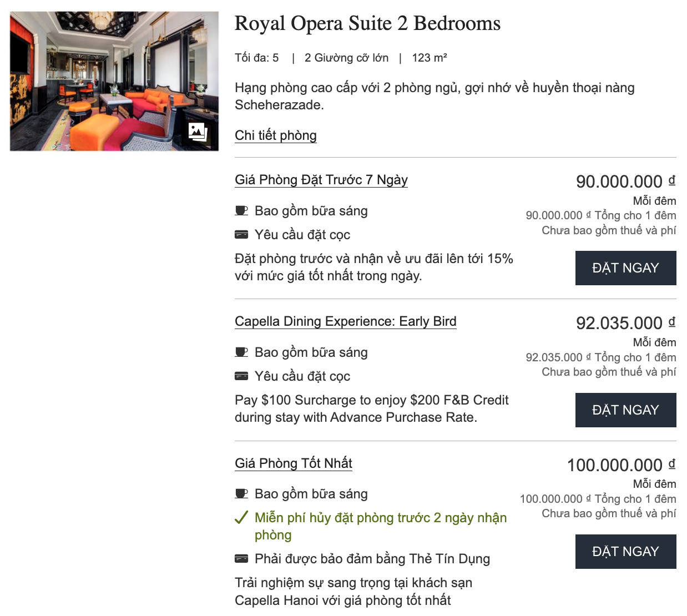Open the Chi tiết phòng room details link
The width and height of the screenshot is (687, 616).
[276, 135]
